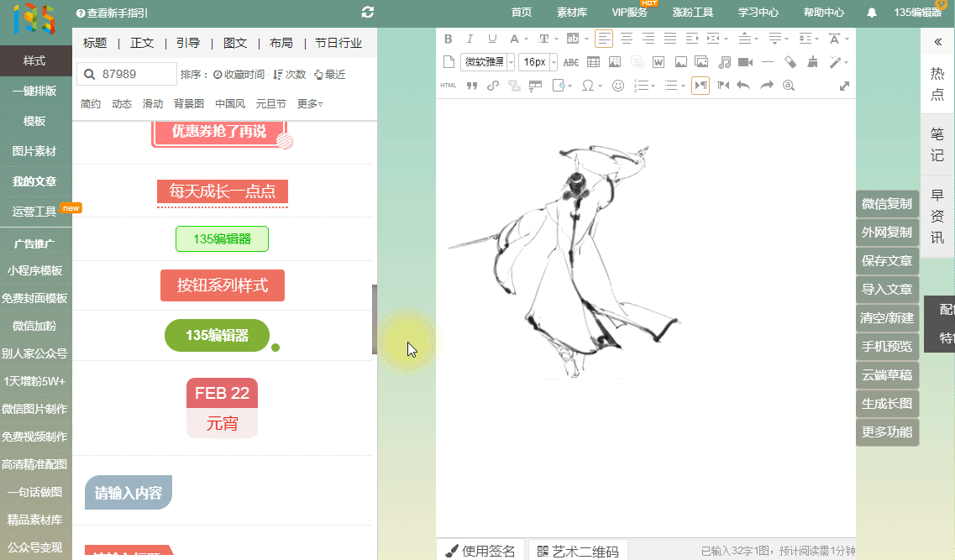Screen dimensions: 955x560
Task: Open 素材库 in top navigation
Action: [x=572, y=13]
